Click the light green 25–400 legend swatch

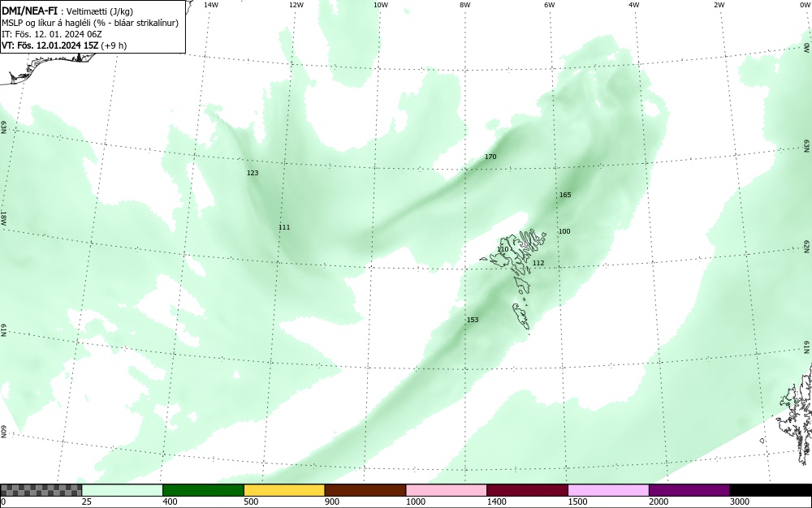123,490
